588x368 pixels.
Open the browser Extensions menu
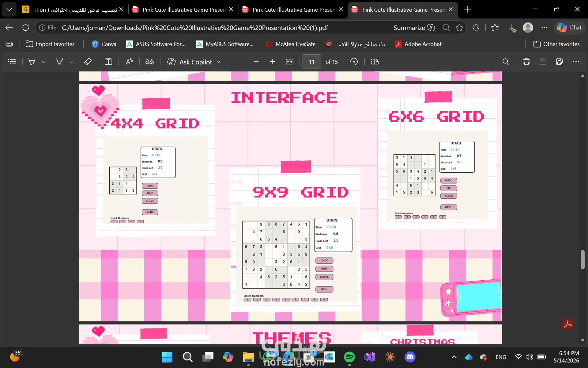(x=476, y=28)
